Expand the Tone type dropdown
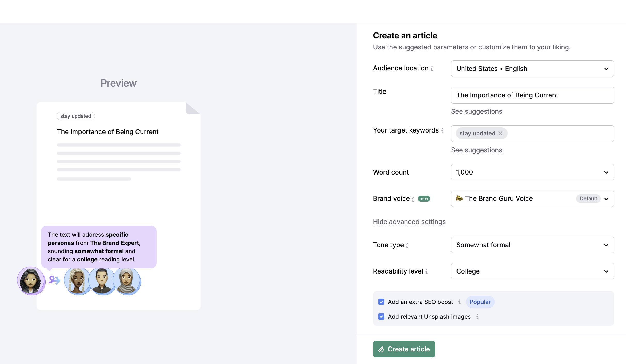 pos(532,245)
